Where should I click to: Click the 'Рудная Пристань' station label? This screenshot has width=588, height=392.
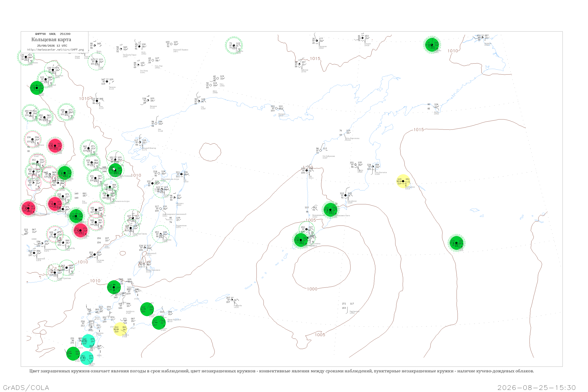(x=64, y=279)
